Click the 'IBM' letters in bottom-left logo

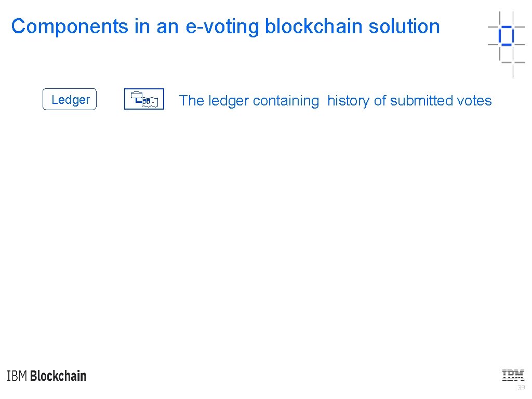(x=17, y=376)
